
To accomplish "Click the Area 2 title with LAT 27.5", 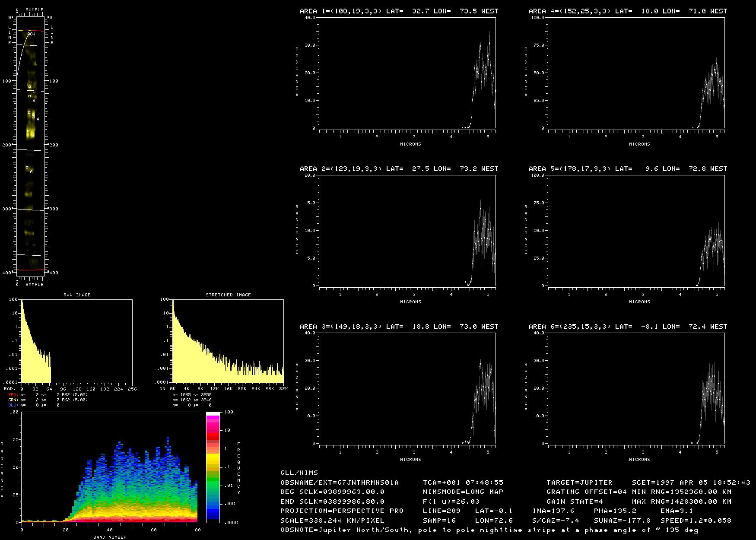I will click(x=399, y=169).
